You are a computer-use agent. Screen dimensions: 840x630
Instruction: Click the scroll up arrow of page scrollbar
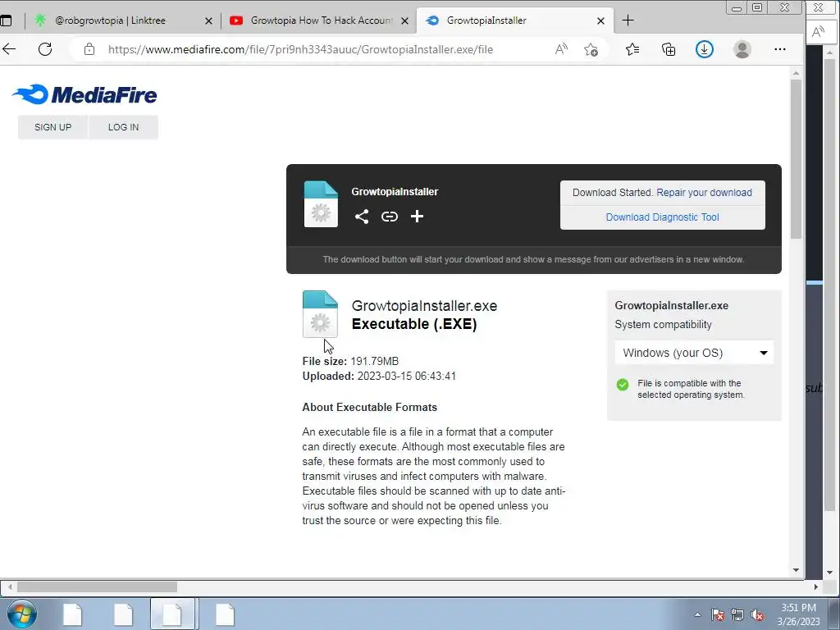(x=796, y=73)
